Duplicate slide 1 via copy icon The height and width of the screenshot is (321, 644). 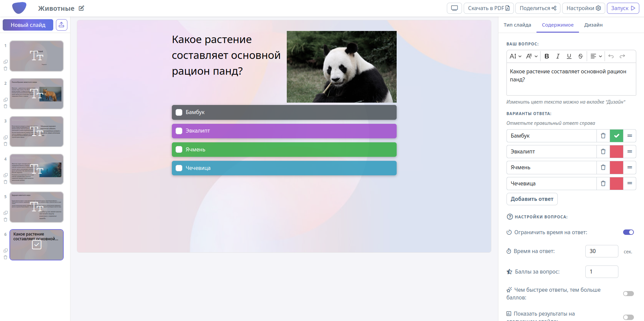(5, 62)
